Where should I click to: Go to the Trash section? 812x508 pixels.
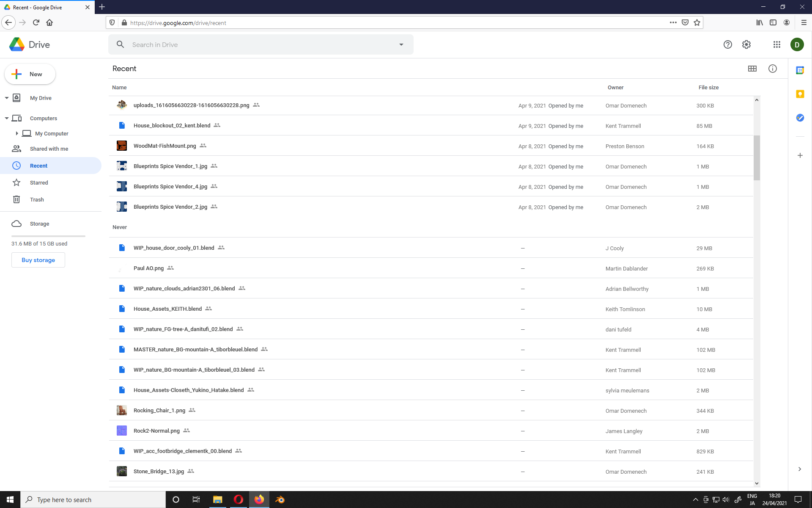[x=37, y=199]
